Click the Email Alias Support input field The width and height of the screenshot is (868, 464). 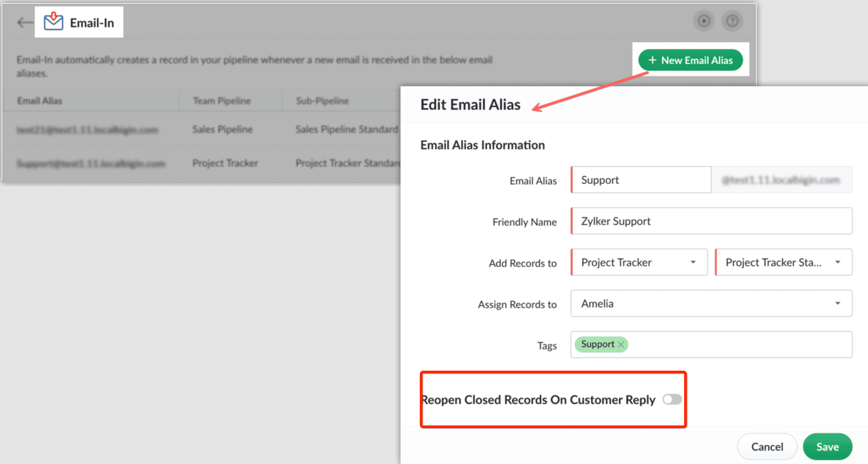(641, 180)
